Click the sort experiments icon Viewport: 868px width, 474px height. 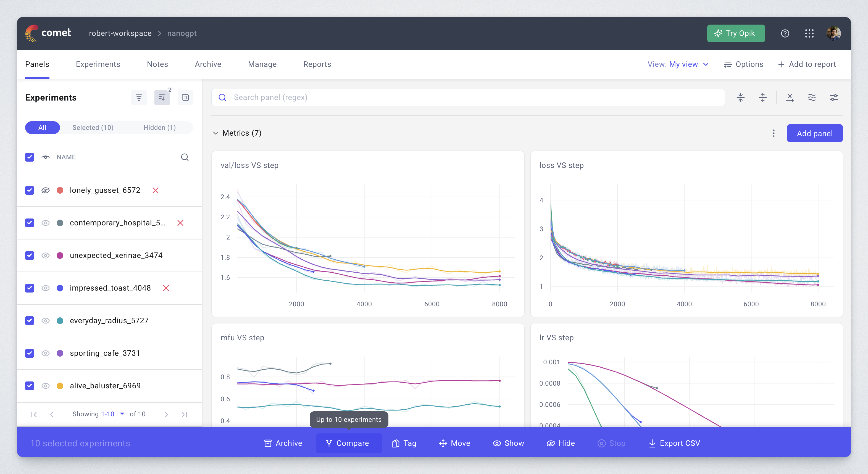click(162, 98)
